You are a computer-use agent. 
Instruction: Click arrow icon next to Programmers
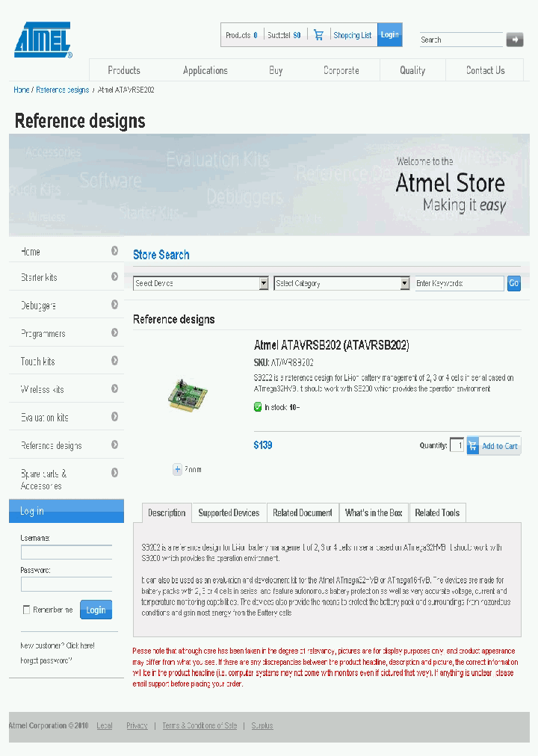(x=115, y=332)
